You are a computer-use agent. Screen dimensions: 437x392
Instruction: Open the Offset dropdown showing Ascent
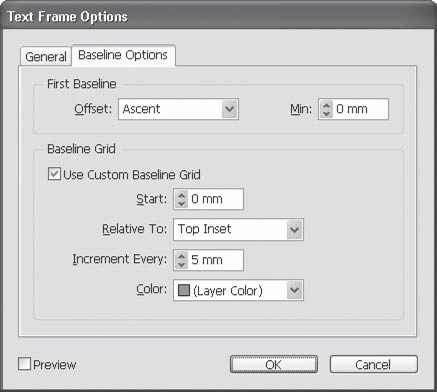click(178, 109)
